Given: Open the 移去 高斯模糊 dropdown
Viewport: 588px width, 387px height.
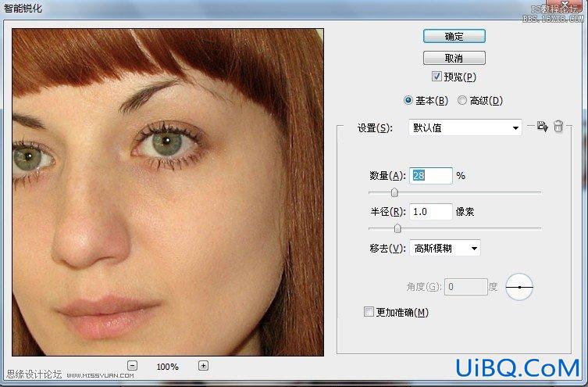Looking at the screenshot, I should [445, 248].
